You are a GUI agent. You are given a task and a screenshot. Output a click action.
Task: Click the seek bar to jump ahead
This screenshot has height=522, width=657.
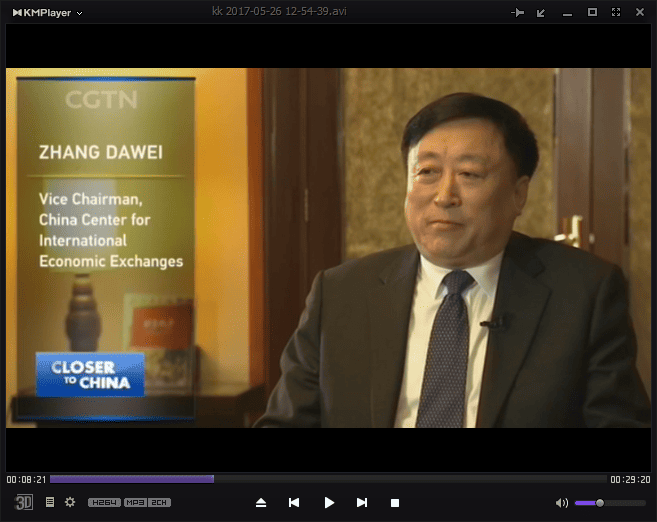coord(400,479)
